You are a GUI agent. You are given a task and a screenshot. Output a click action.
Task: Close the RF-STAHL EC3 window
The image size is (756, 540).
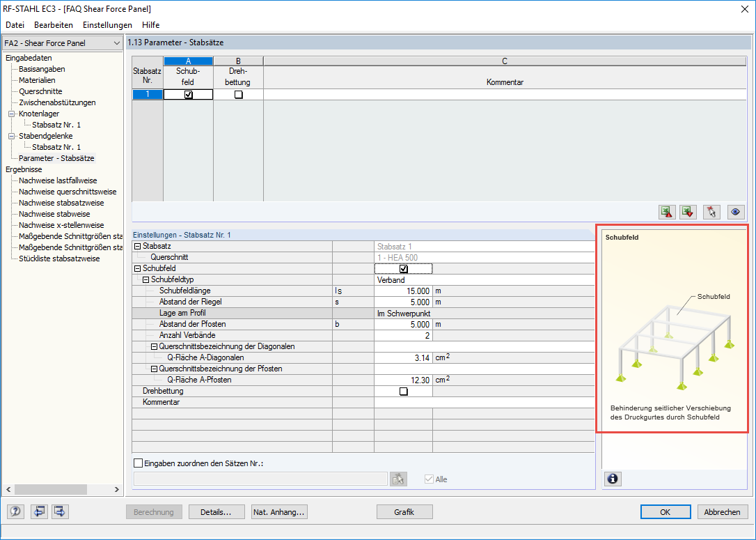pyautogui.click(x=744, y=9)
